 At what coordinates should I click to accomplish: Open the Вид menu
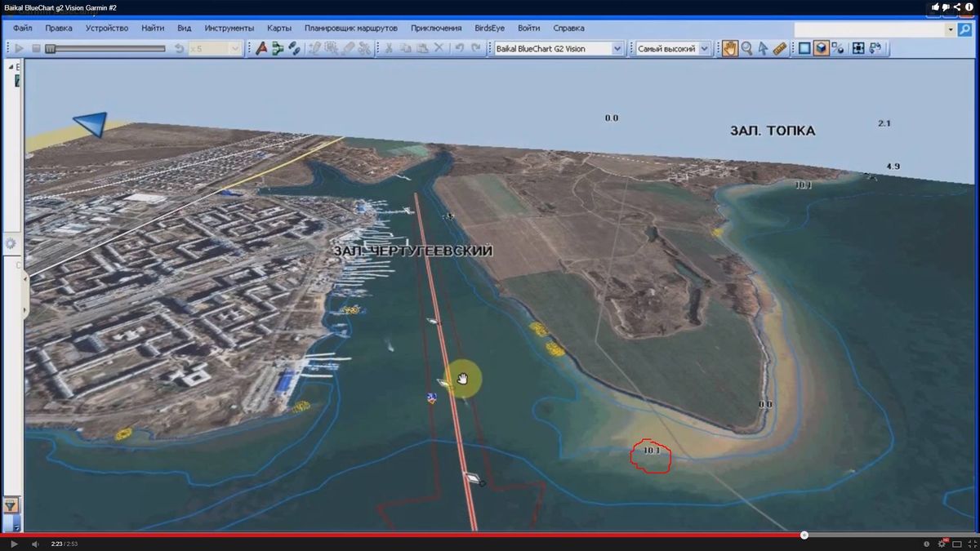point(185,28)
